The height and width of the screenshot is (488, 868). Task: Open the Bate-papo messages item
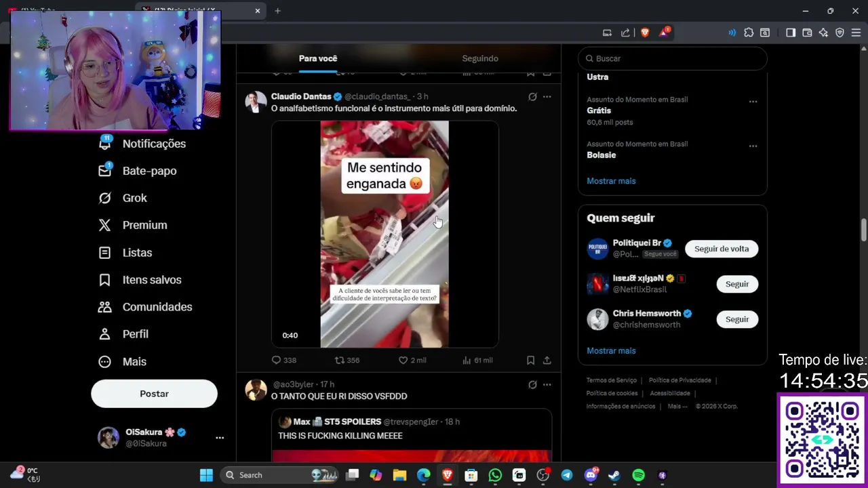coord(138,171)
